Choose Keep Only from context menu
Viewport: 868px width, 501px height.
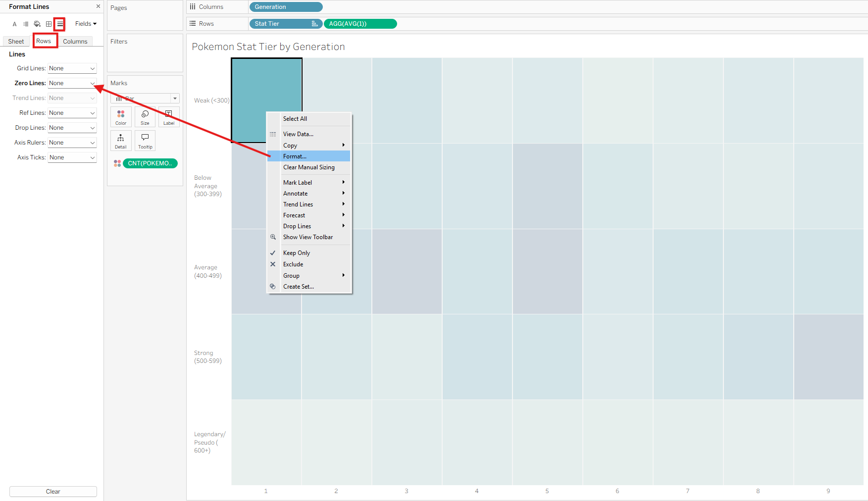(x=309, y=253)
